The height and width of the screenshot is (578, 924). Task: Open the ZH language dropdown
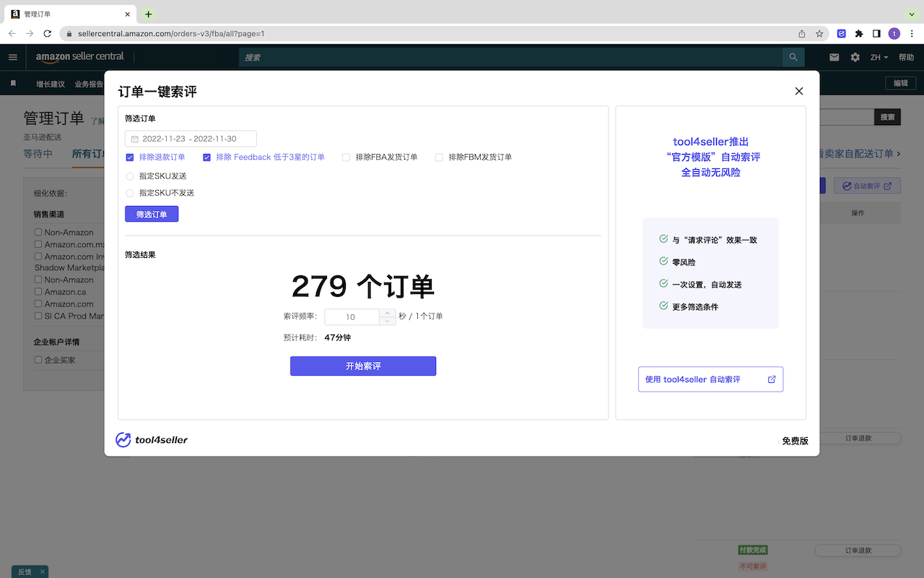click(x=879, y=56)
